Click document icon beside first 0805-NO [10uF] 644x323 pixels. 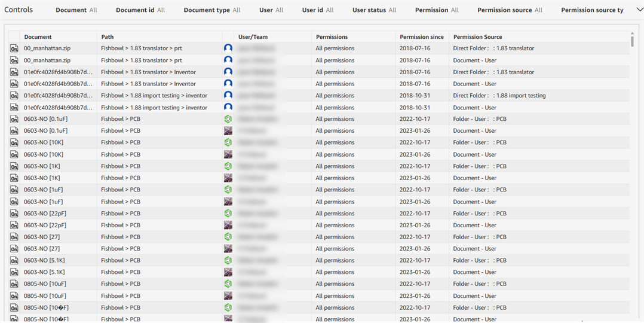pyautogui.click(x=14, y=284)
